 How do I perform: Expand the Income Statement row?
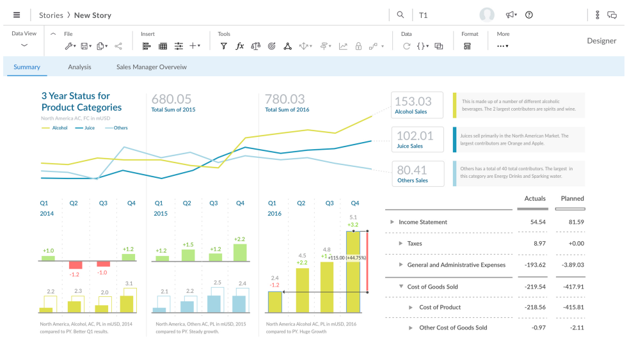pyautogui.click(x=392, y=222)
